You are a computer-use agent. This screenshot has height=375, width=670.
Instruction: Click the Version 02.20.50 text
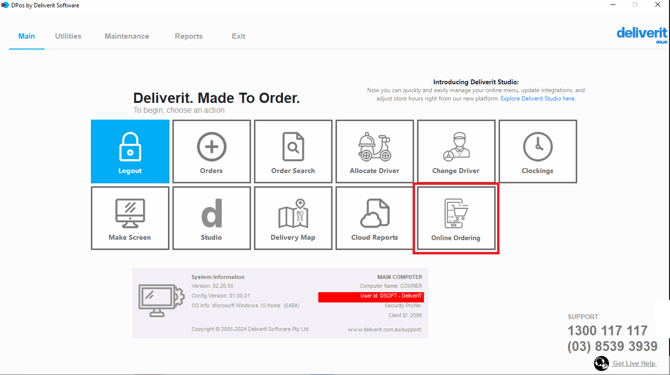click(212, 286)
